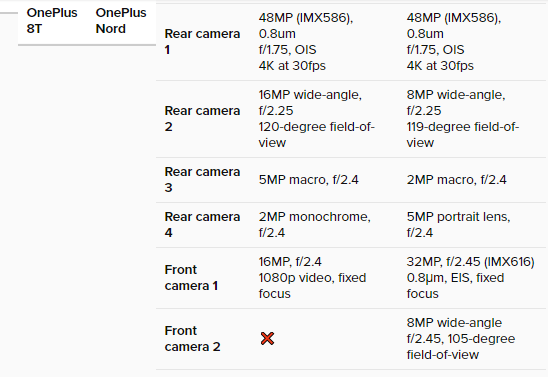Click the 2MP monochrome spec cell
This screenshot has width=548, height=377.
[315, 225]
